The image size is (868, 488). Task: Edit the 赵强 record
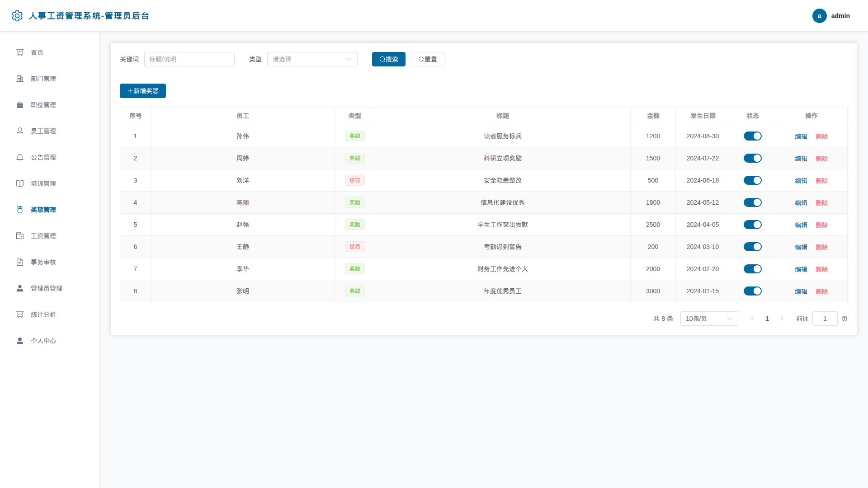(801, 225)
